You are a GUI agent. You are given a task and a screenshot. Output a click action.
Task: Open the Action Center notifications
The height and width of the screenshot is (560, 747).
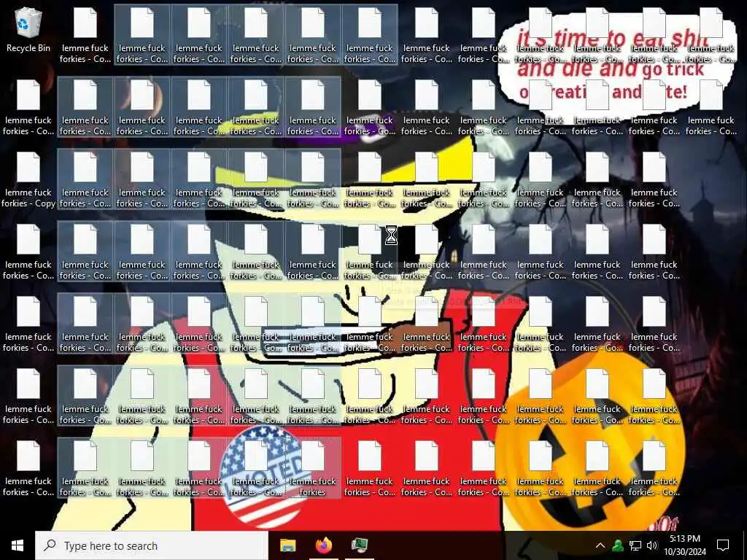[x=723, y=545]
